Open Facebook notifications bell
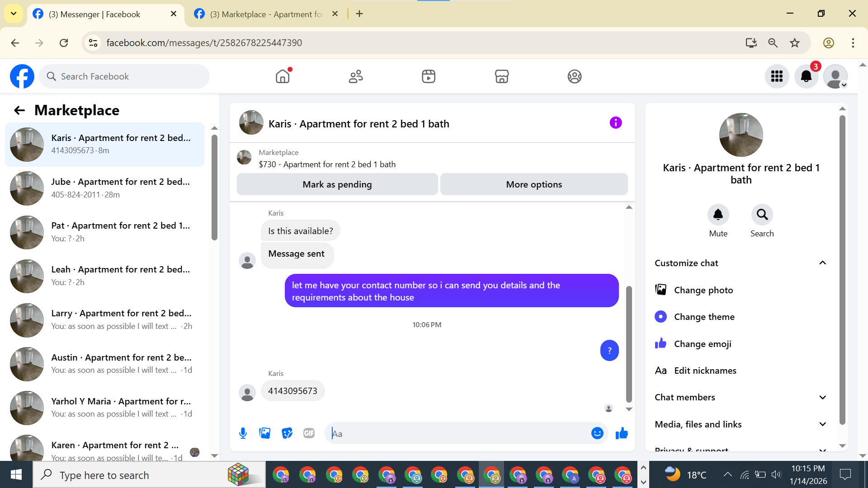Viewport: 868px width, 488px height. pyautogui.click(x=806, y=76)
